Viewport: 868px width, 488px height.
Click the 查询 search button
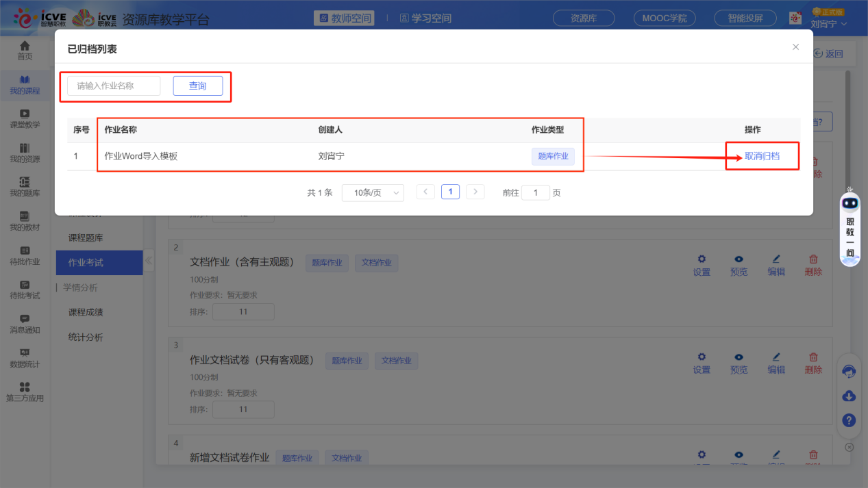click(198, 86)
